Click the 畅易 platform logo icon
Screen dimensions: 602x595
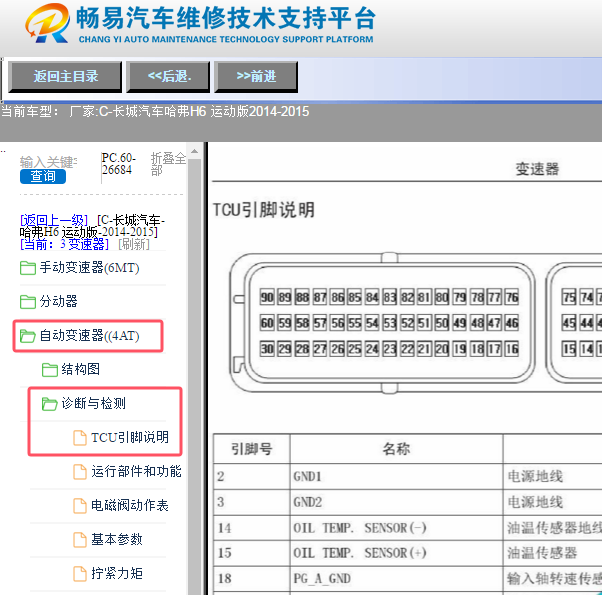pyautogui.click(x=48, y=24)
